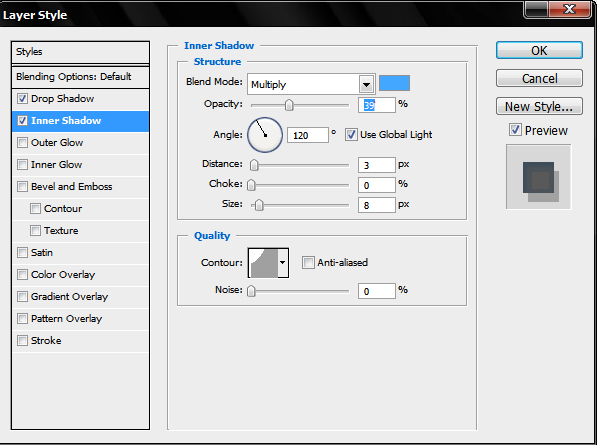597x445 pixels.
Task: Expand the Contour picker arrow
Action: coord(283,263)
